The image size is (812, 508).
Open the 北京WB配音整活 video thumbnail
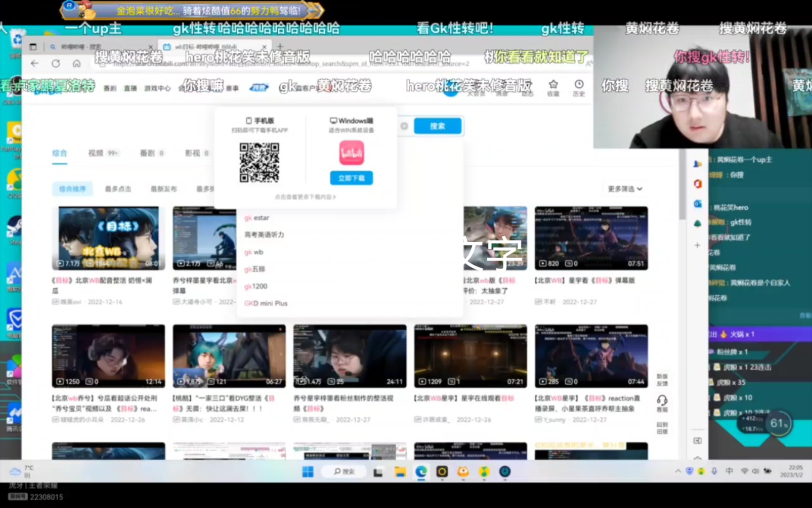[x=109, y=238]
